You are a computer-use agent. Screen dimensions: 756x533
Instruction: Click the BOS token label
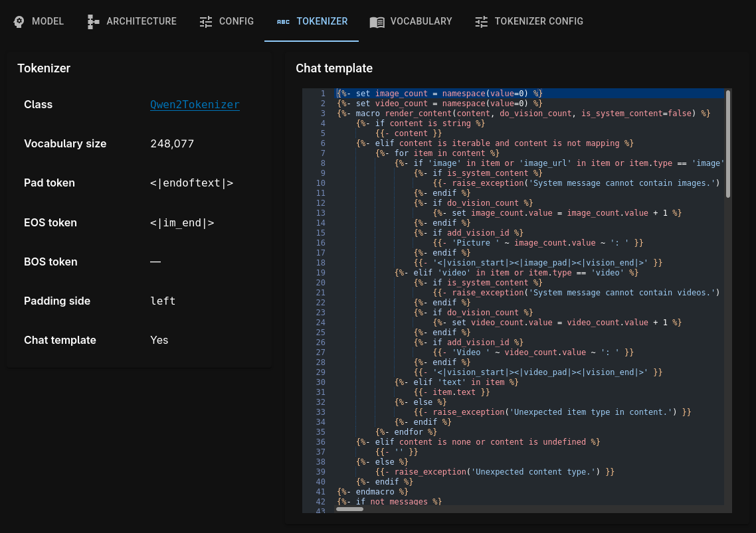pyautogui.click(x=50, y=262)
